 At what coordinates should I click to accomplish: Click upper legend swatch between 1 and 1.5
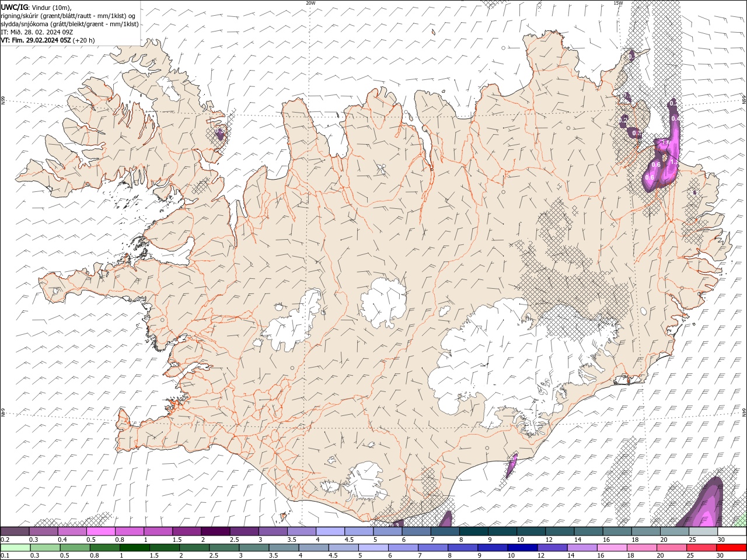[x=158, y=531]
